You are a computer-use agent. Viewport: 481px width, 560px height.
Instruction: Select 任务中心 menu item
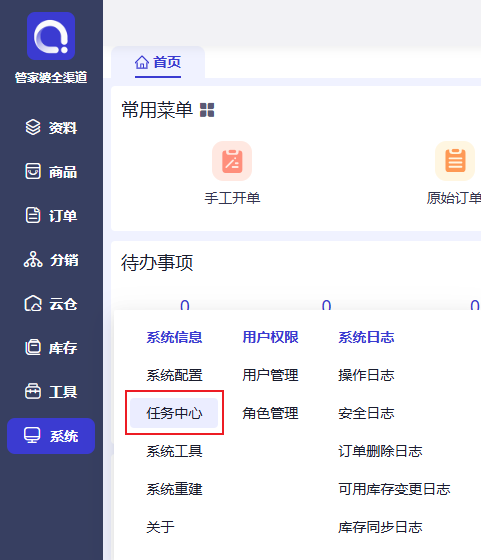point(174,413)
